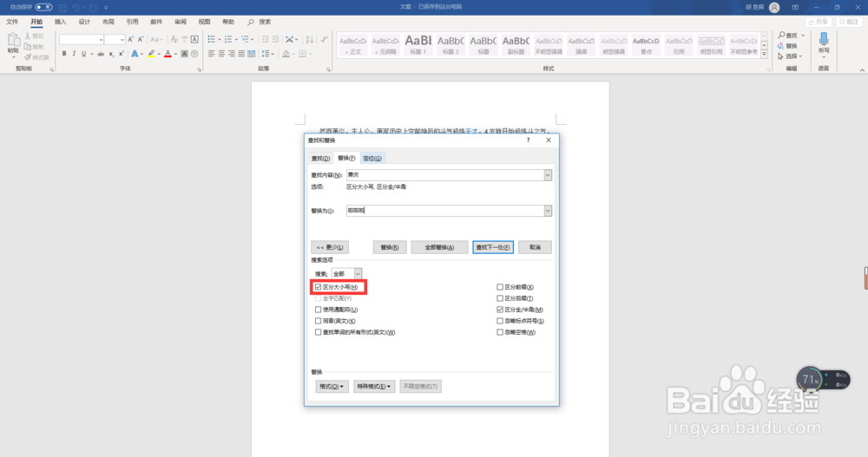The width and height of the screenshot is (868, 457).
Task: Toggle the match case checkbox (区分大小写)
Action: (x=319, y=287)
